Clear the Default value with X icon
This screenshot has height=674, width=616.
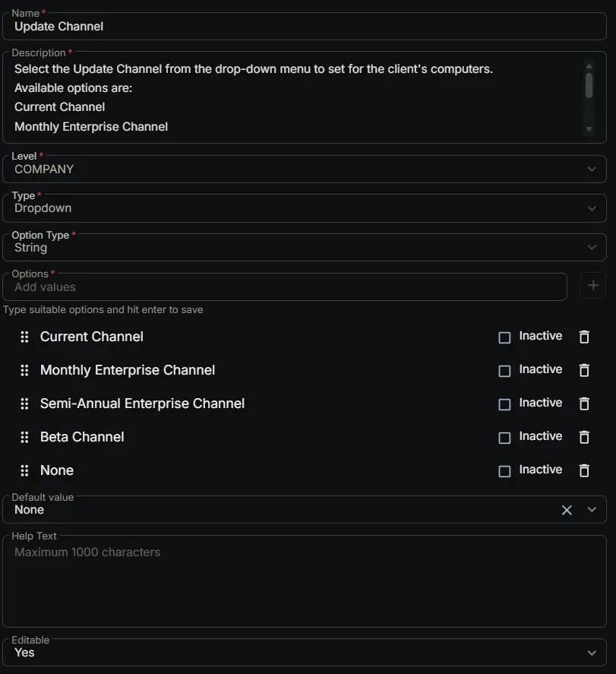pyautogui.click(x=567, y=510)
